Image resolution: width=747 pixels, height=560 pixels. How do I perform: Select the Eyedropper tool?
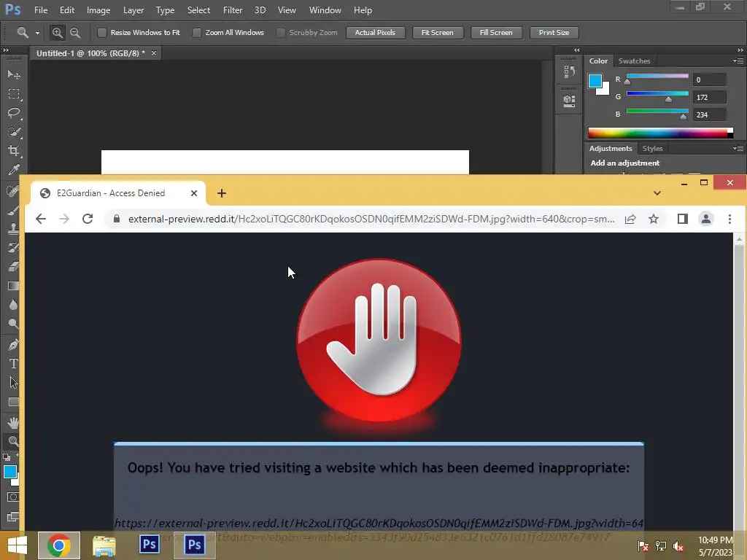(x=13, y=170)
